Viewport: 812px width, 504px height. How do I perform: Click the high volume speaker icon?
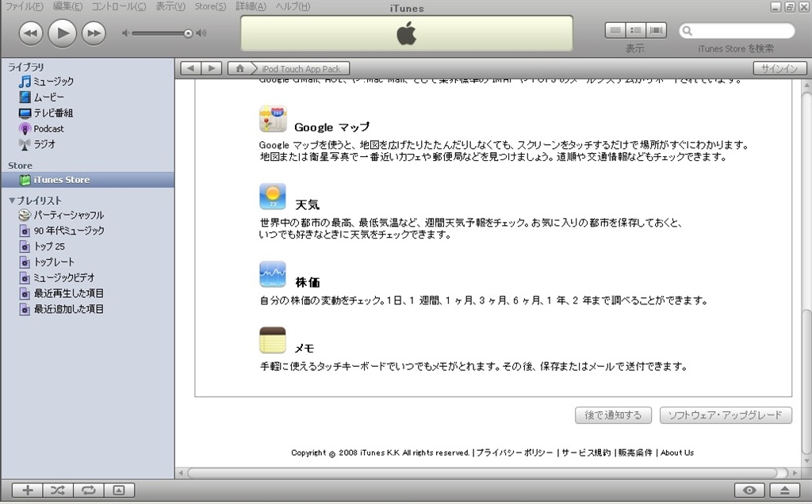(201, 33)
